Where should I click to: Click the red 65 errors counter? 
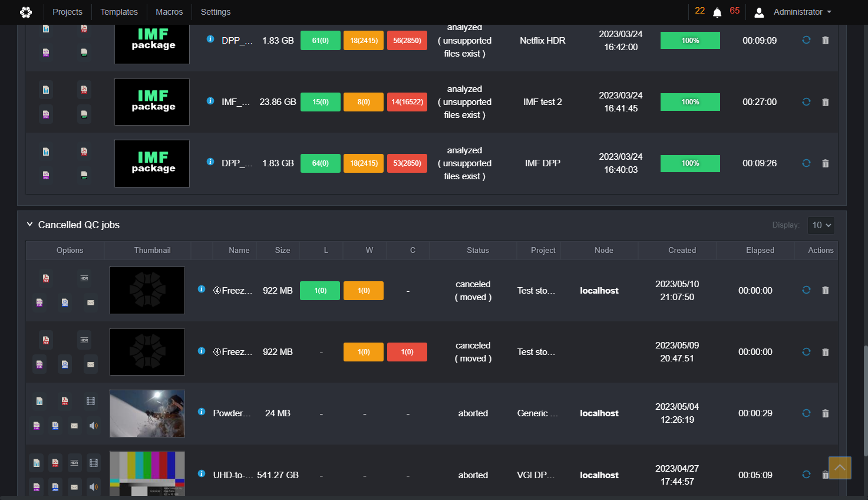point(734,11)
